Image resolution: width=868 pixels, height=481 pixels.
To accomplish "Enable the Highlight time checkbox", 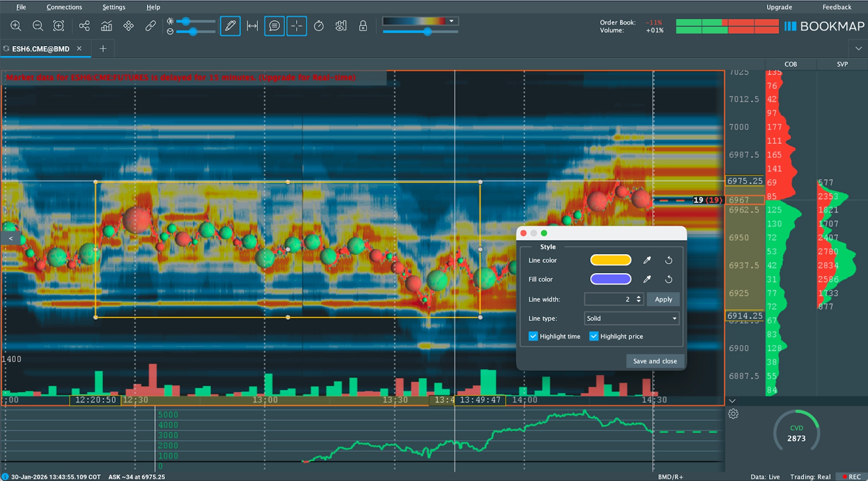I will tap(533, 336).
